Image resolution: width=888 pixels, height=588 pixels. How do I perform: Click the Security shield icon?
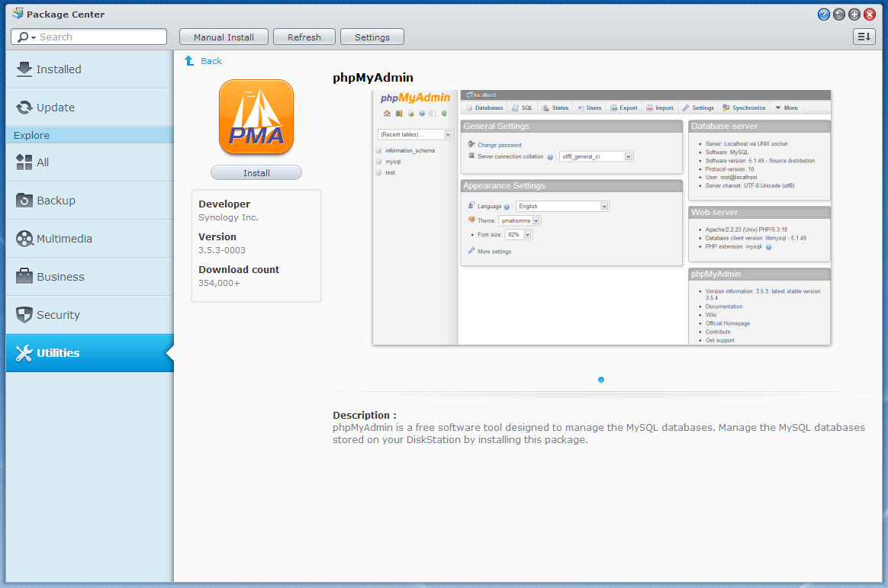coord(24,315)
